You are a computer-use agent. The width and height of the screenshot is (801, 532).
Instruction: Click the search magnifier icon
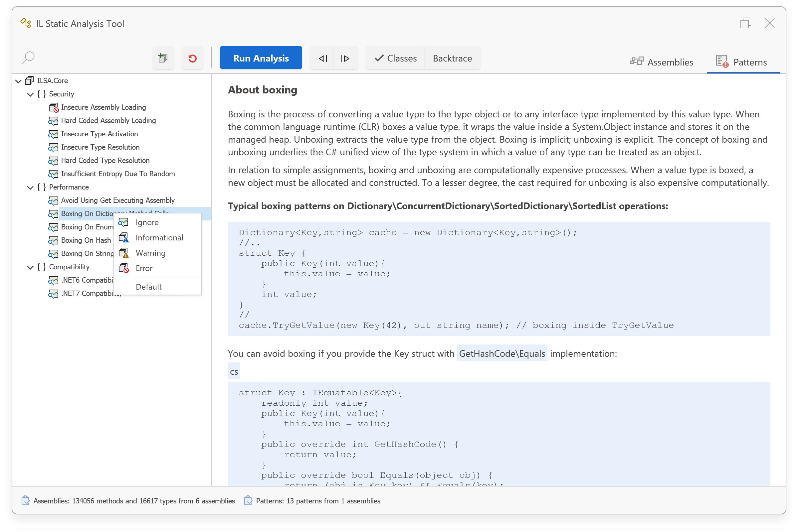29,57
